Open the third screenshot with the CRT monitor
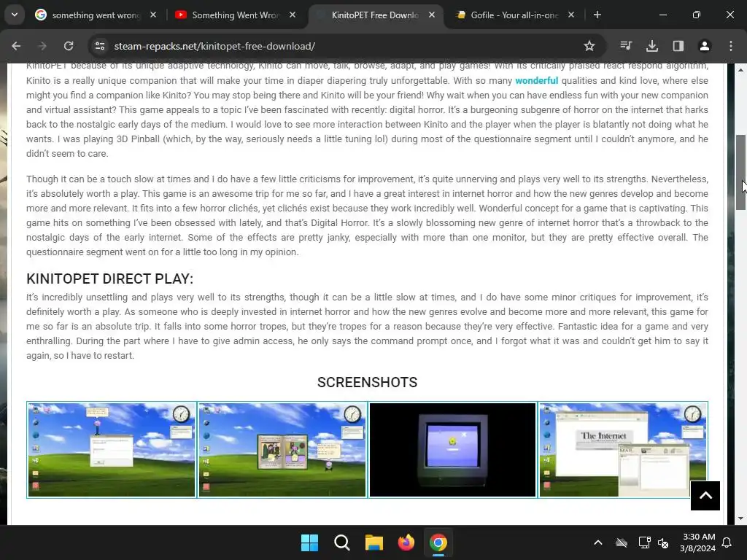This screenshot has width=747, height=560. pos(452,449)
